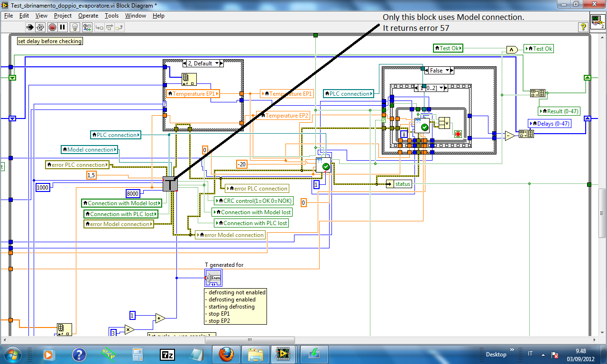Toggle Highlight Execution light bulb
This screenshot has width=607, height=364.
pos(76,27)
